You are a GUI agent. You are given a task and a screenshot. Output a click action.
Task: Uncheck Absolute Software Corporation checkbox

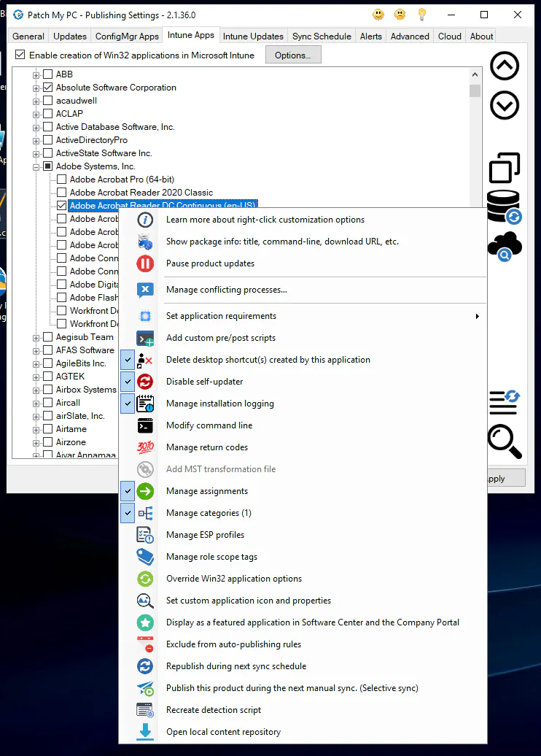47,88
